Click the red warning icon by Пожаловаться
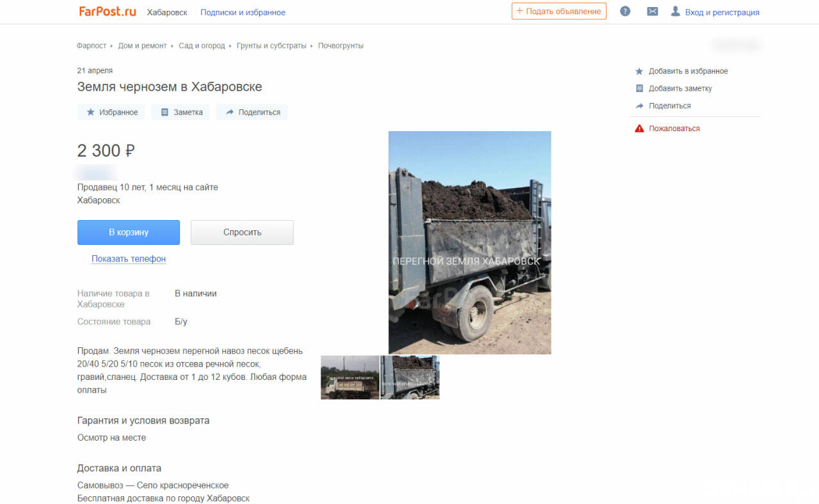Screen dimensions: 819x504 (x=639, y=129)
